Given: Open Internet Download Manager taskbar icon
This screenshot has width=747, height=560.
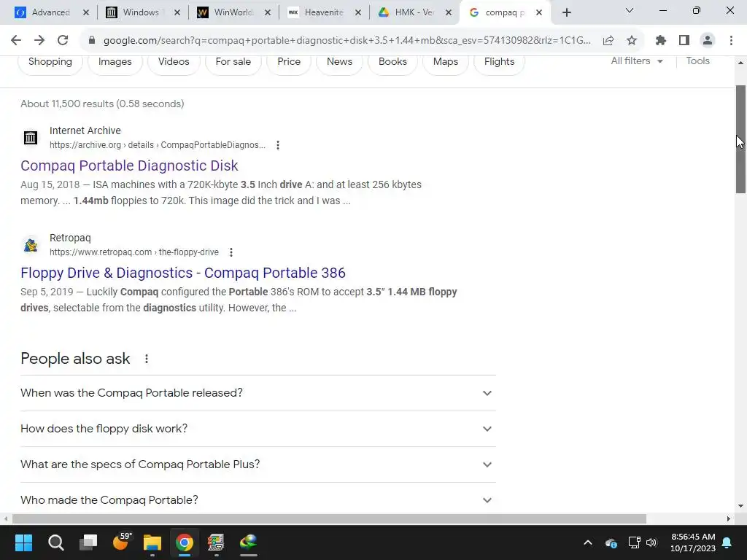Looking at the screenshot, I should pos(248,542).
